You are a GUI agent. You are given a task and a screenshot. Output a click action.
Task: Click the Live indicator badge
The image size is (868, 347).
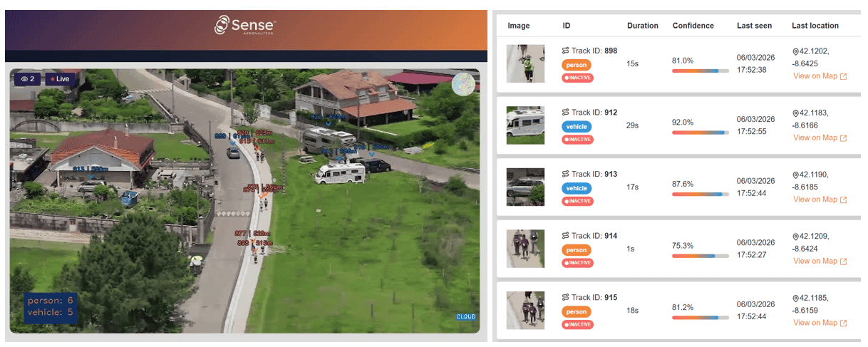[x=61, y=79]
